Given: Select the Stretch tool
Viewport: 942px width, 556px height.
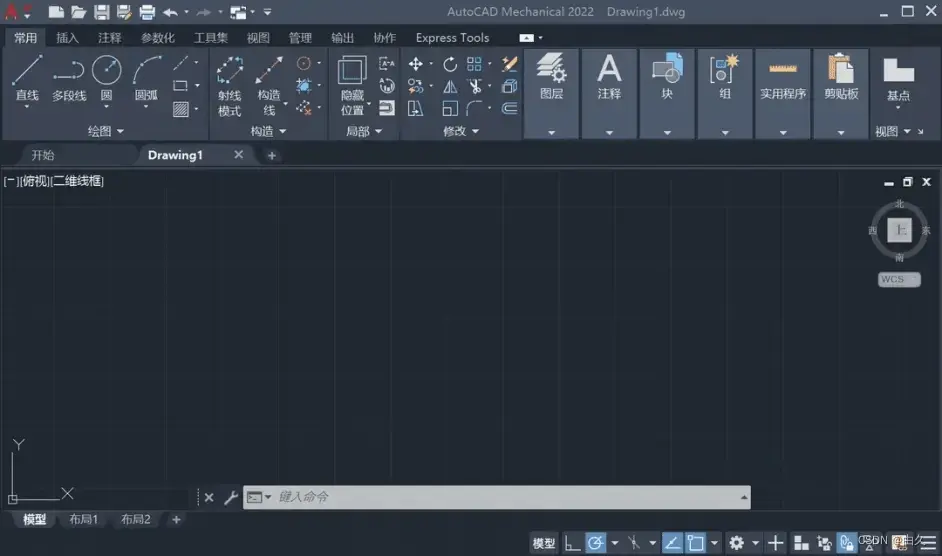Looking at the screenshot, I should [415, 109].
